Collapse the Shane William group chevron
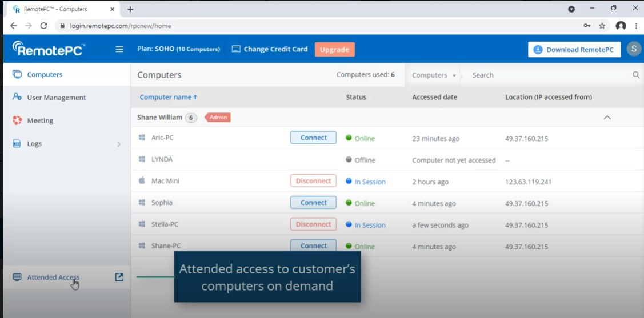The width and height of the screenshot is (644, 318). click(607, 118)
